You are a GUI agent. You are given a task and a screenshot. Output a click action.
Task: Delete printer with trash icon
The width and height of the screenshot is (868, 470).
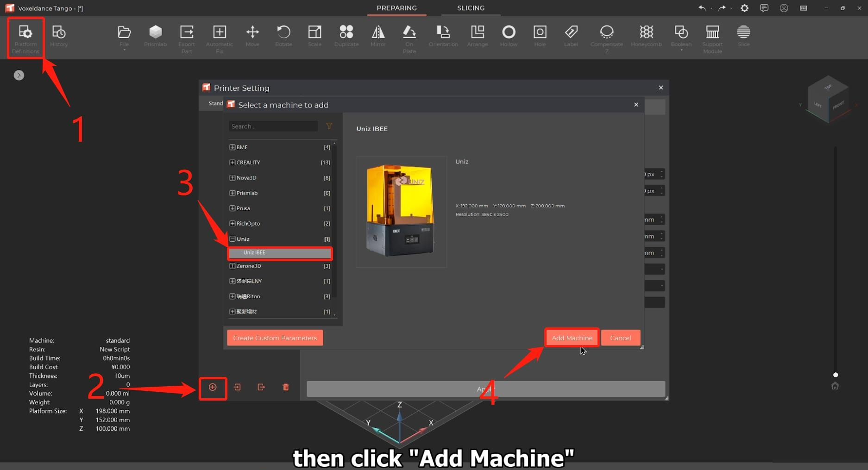286,387
